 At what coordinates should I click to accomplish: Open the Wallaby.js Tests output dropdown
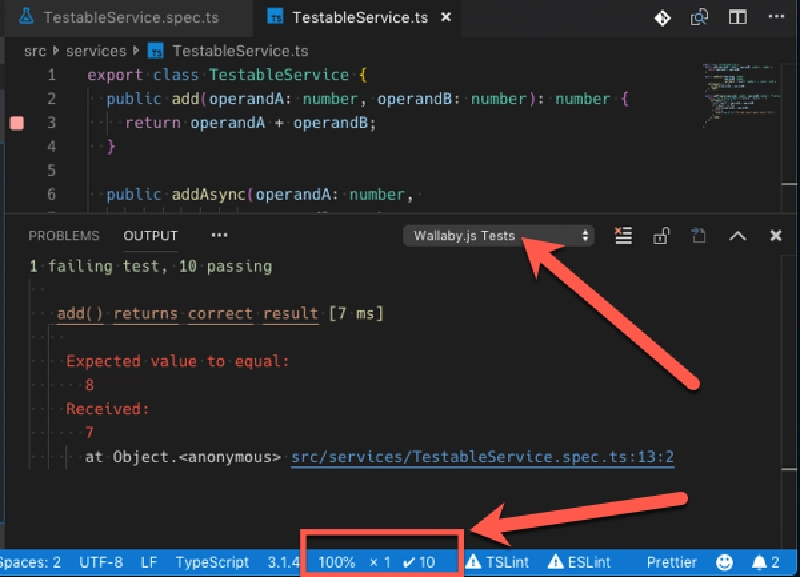click(x=497, y=235)
